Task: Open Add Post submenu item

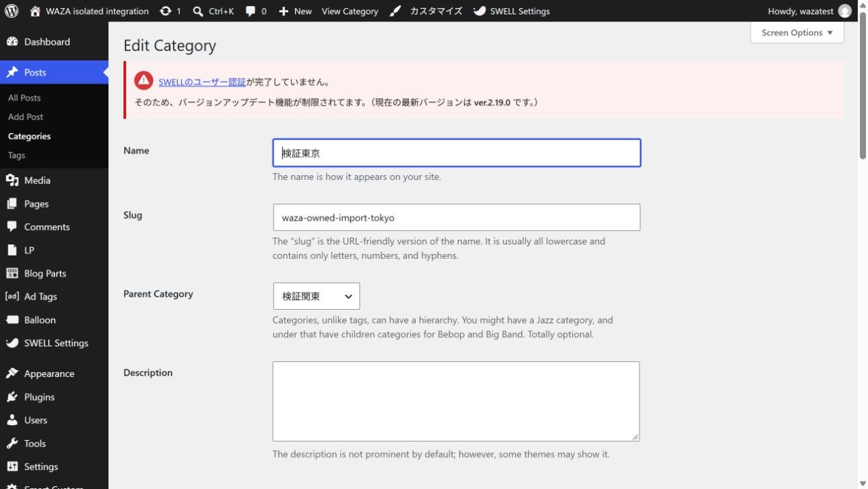Action: (25, 117)
